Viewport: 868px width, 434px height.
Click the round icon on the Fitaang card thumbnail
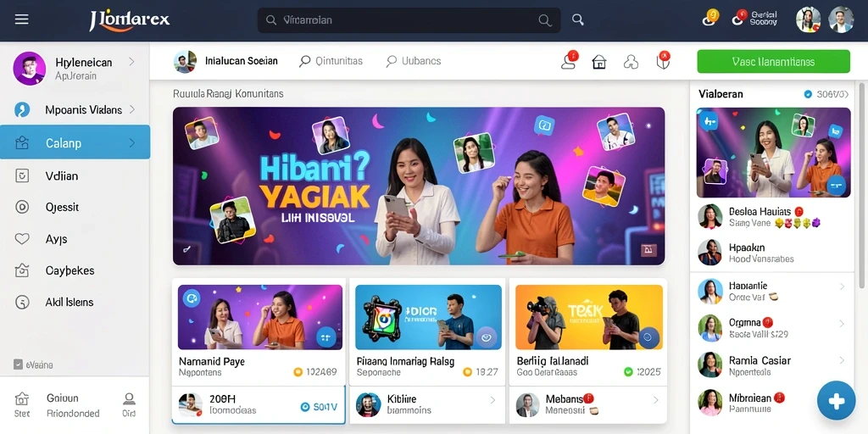coord(487,337)
